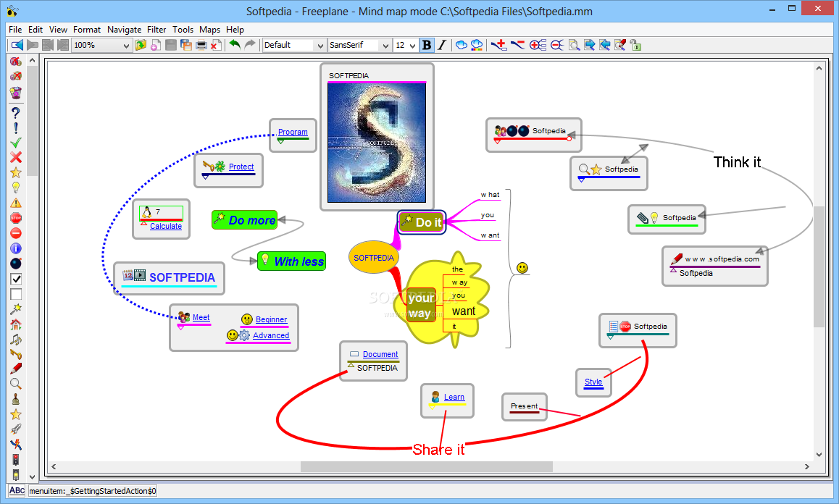Expand fold triangle under Protect node
This screenshot has width=839, height=504.
(x=206, y=177)
